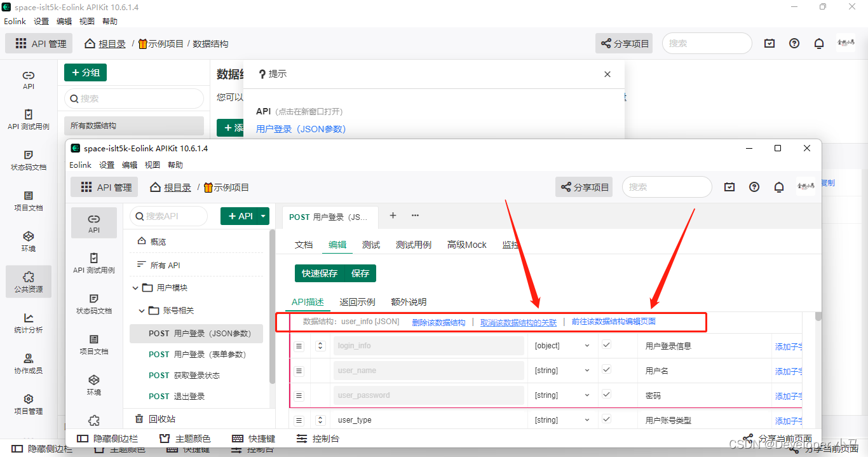Open type dropdown for user_name [string]
The image size is (868, 457).
pos(562,371)
